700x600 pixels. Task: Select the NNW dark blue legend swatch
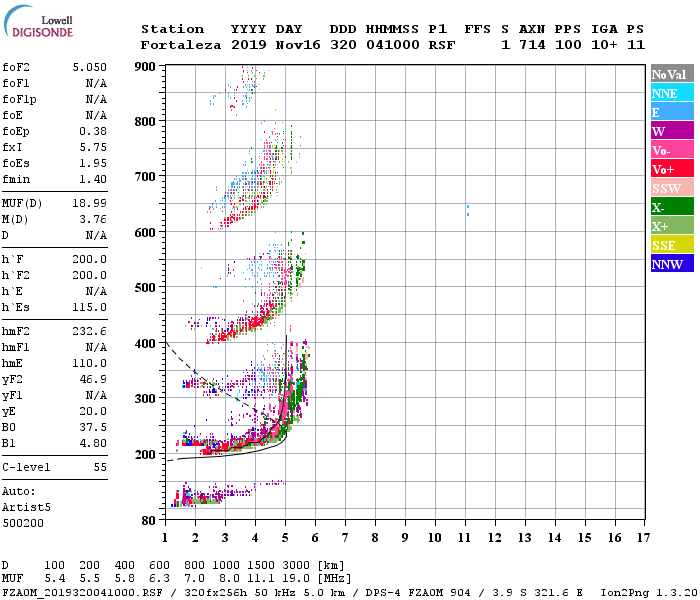672,263
